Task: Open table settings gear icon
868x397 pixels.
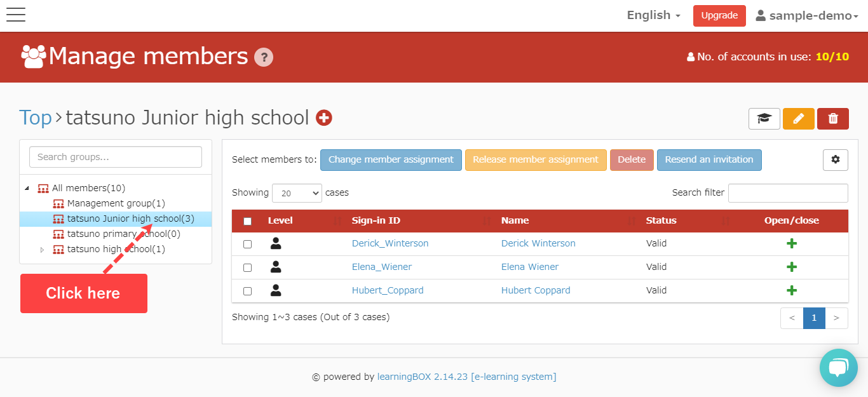Action: pyautogui.click(x=835, y=160)
